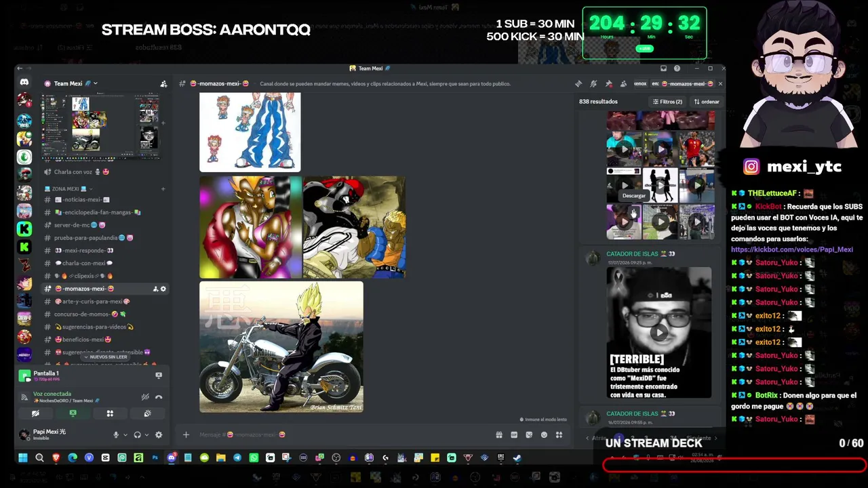The width and height of the screenshot is (868, 488).
Task: Open the beneficios-mexi channel
Action: point(81,340)
